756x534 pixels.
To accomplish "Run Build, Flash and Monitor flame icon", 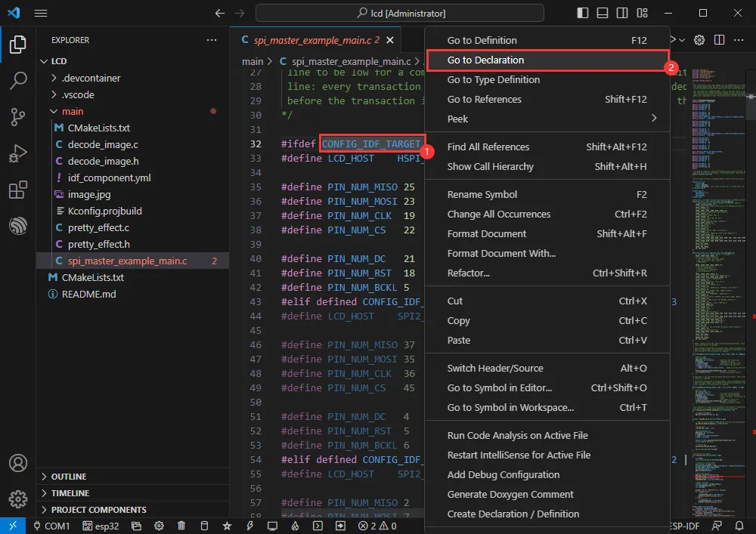I will coord(295,525).
